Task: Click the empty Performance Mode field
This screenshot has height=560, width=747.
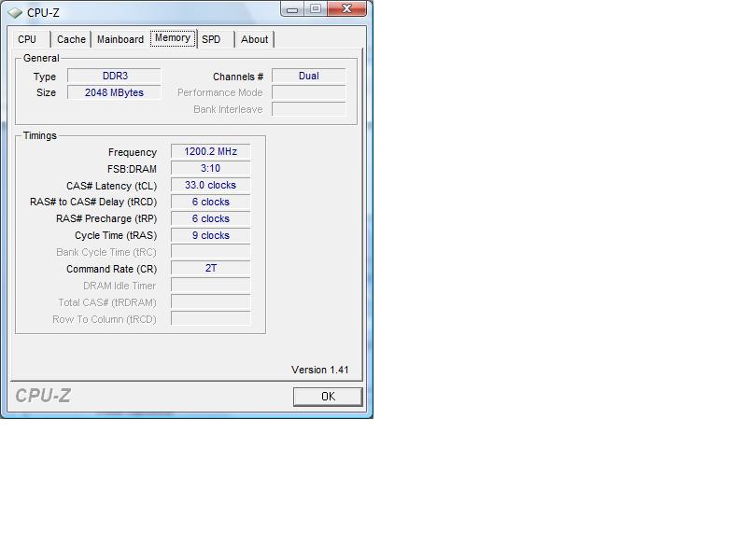Action: (x=309, y=92)
